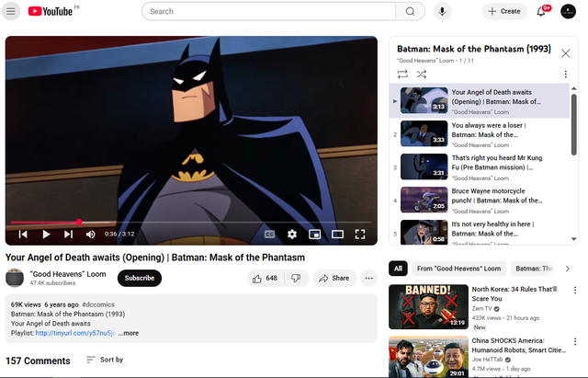Open Zem TV channel
This screenshot has height=378, width=588.
pos(481,308)
